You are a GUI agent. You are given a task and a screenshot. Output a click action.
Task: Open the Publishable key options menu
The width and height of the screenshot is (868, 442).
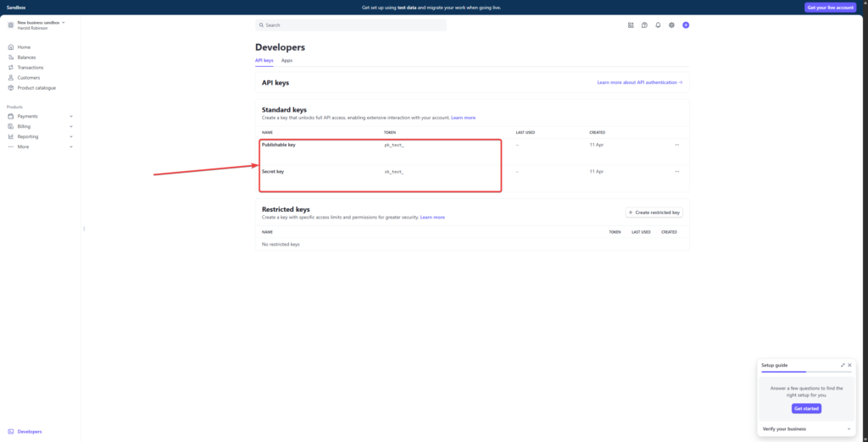click(676, 145)
